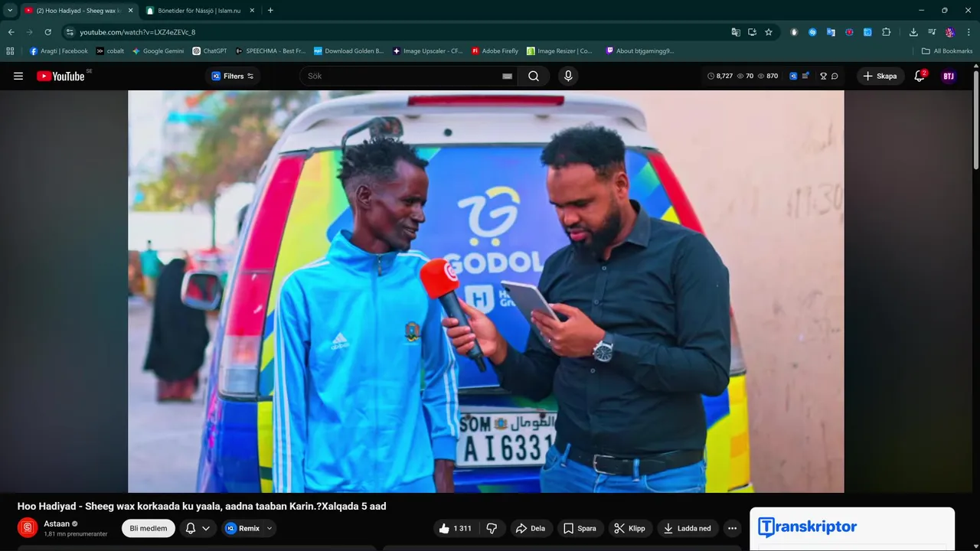The image size is (980, 551).
Task: Open the Image Upscaler bookmark
Action: [428, 51]
